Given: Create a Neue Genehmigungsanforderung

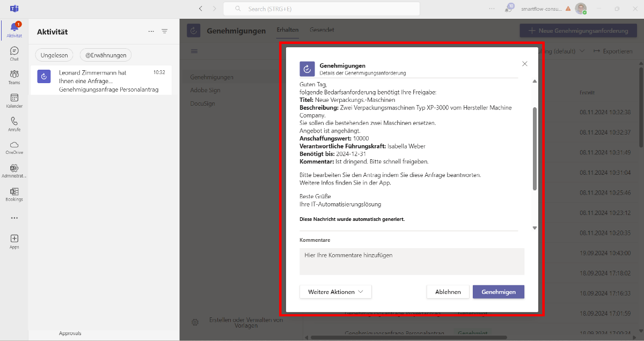Looking at the screenshot, I should tap(578, 31).
